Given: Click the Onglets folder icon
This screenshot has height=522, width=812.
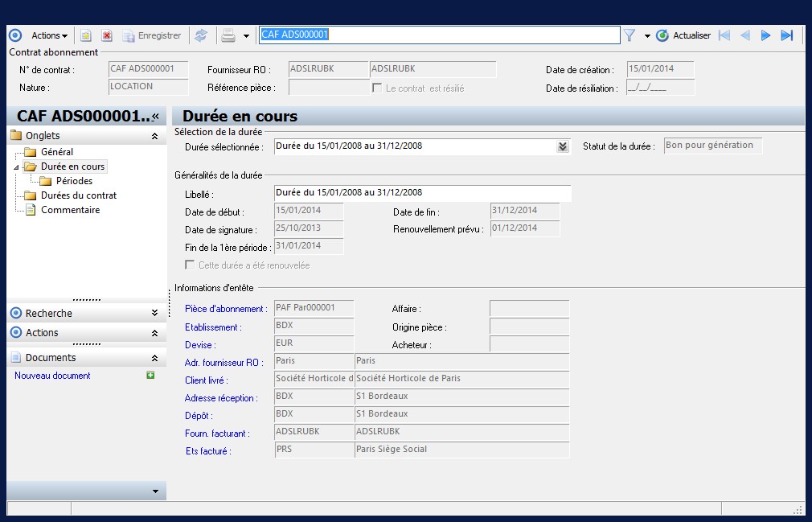Looking at the screenshot, I should point(16,135).
